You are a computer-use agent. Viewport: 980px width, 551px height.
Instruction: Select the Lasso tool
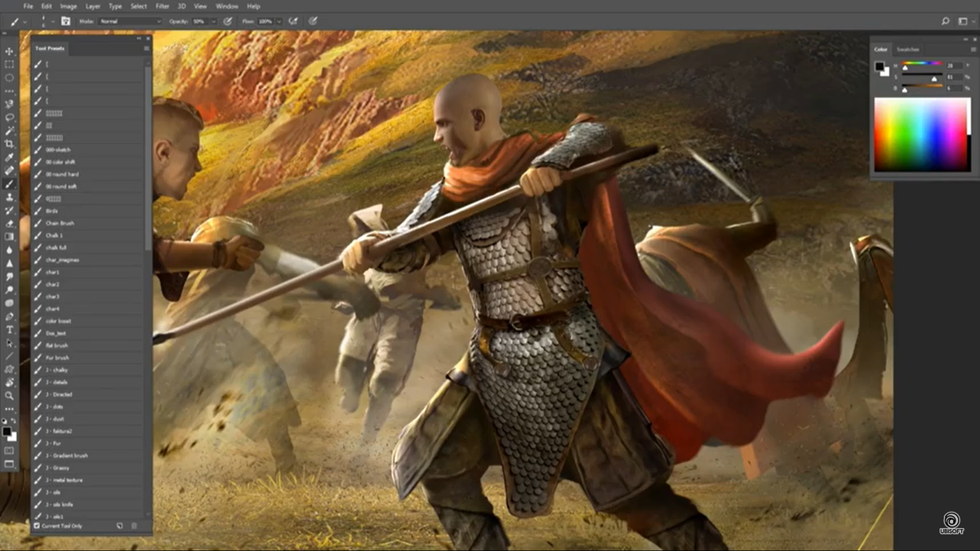10,118
